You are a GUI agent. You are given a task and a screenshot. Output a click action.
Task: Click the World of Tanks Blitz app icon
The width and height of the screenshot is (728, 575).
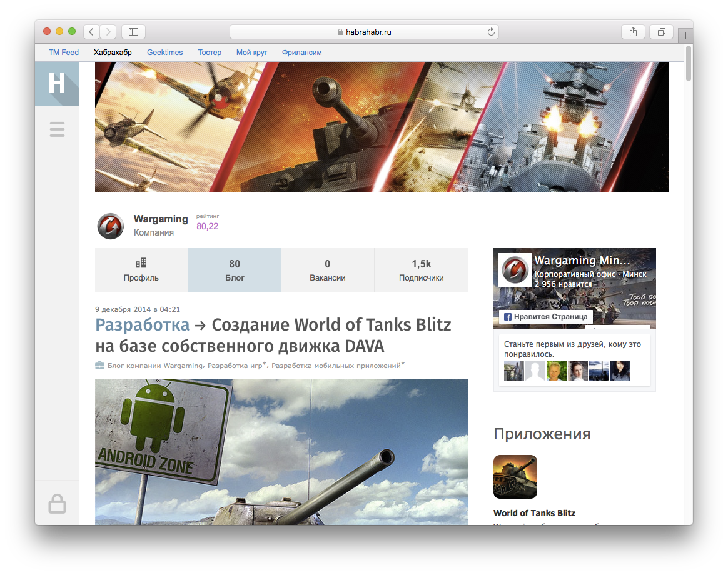(515, 477)
